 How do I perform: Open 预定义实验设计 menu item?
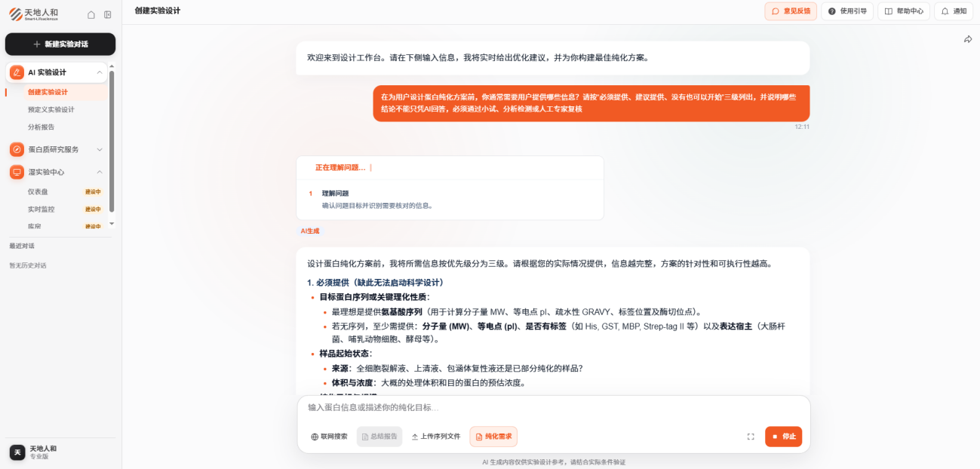(51, 109)
